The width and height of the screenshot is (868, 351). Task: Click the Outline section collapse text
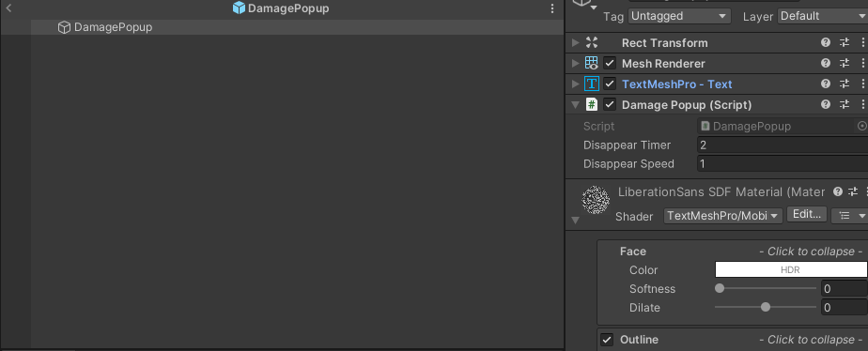tap(811, 340)
